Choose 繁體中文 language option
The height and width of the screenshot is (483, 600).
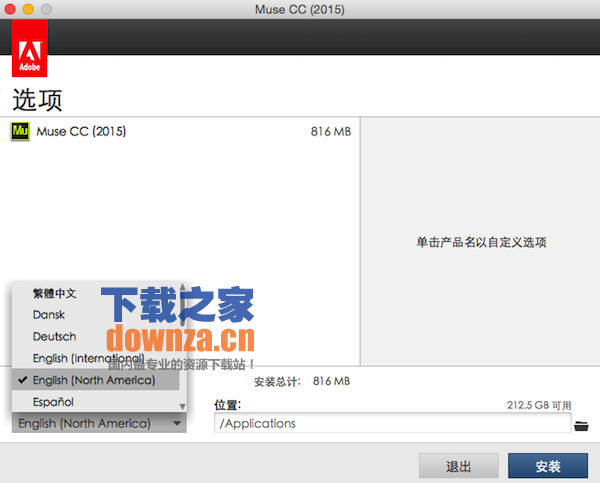(54, 294)
